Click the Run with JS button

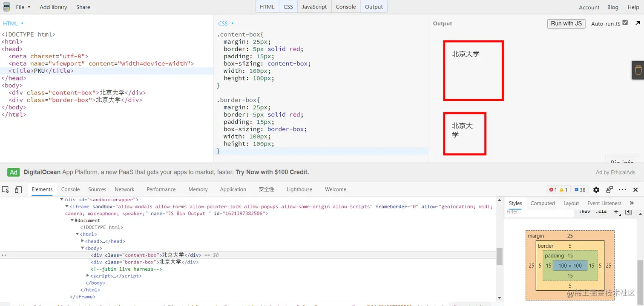[566, 23]
